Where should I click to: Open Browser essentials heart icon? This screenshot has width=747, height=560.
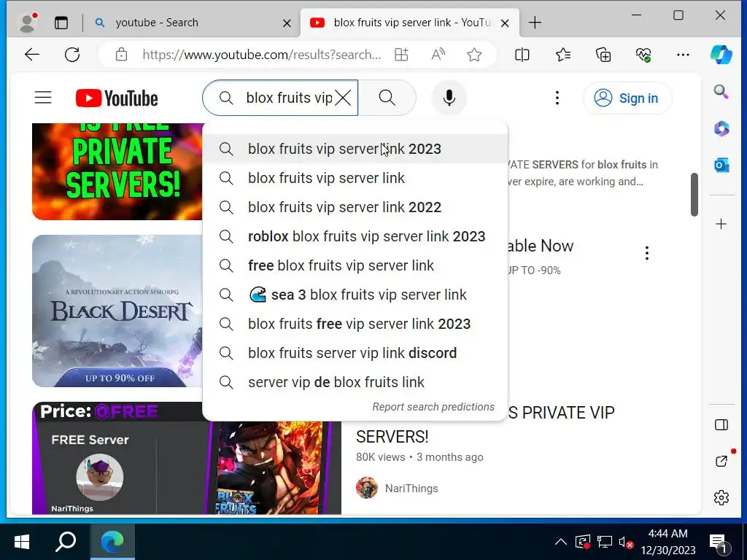click(643, 55)
